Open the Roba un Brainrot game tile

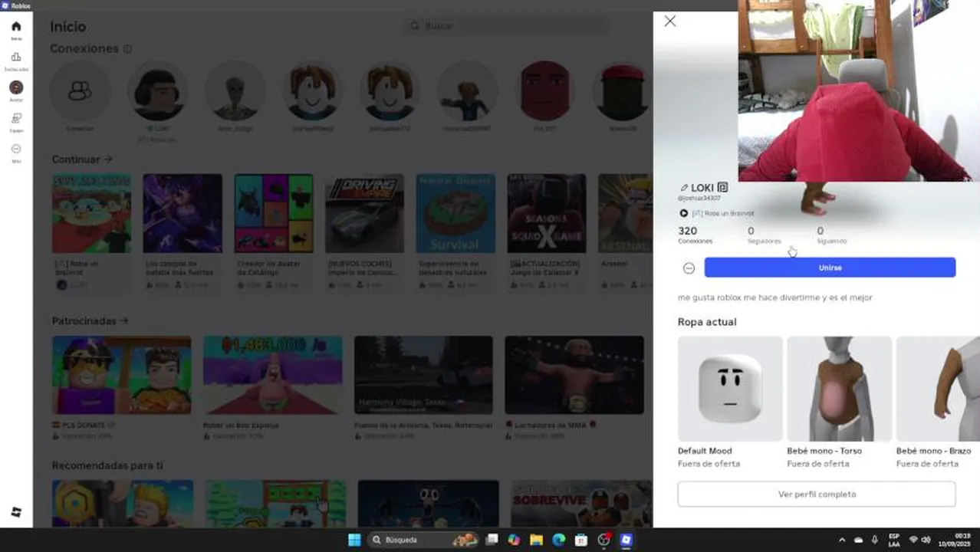tap(91, 213)
